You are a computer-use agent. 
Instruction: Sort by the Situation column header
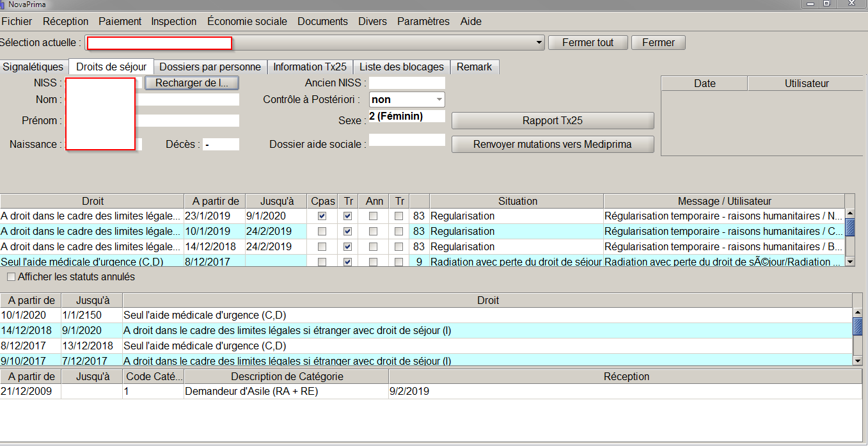tap(517, 201)
